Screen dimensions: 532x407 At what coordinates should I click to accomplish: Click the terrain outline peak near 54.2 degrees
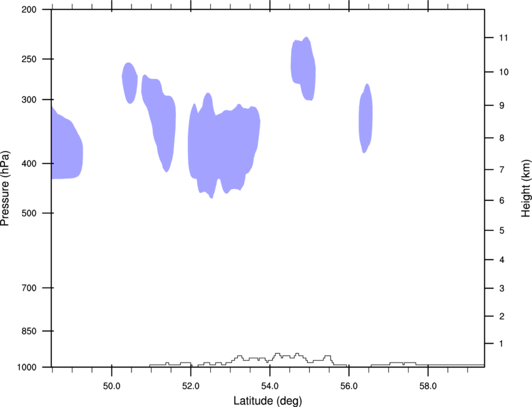277,354
